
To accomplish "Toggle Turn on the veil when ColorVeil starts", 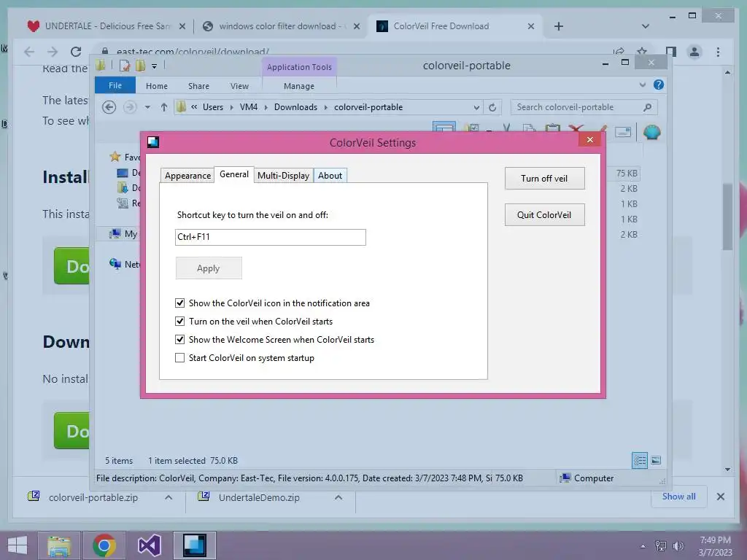I will pos(179,322).
